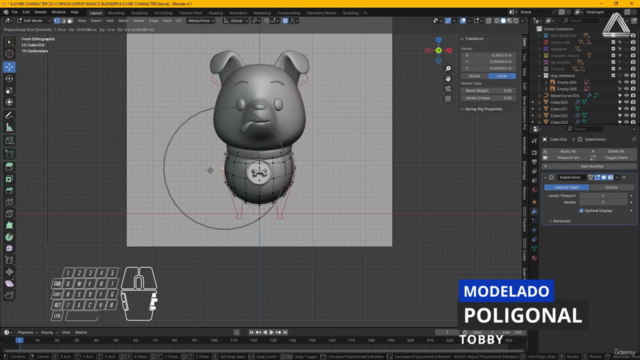The width and height of the screenshot is (640, 360).
Task: Enable face select mode icon
Action: tap(70, 20)
